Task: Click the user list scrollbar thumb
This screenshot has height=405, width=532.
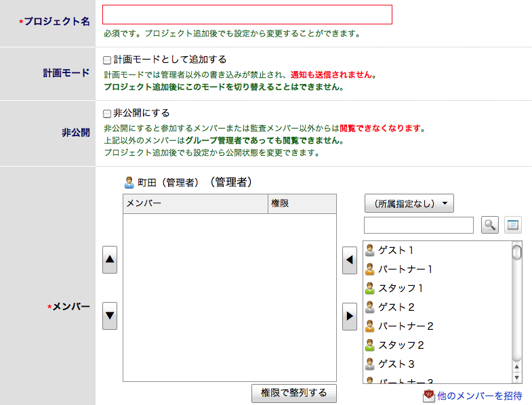Action: pyautogui.click(x=516, y=252)
